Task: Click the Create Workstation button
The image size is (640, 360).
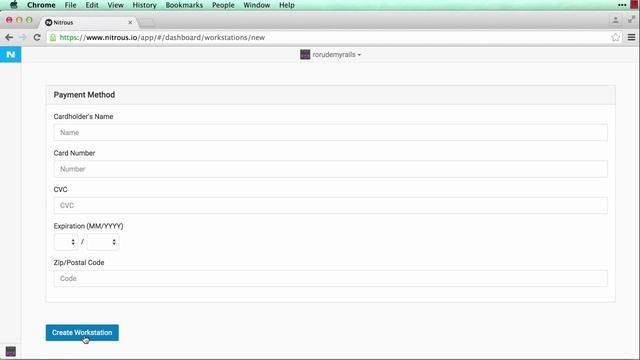Action: click(82, 333)
